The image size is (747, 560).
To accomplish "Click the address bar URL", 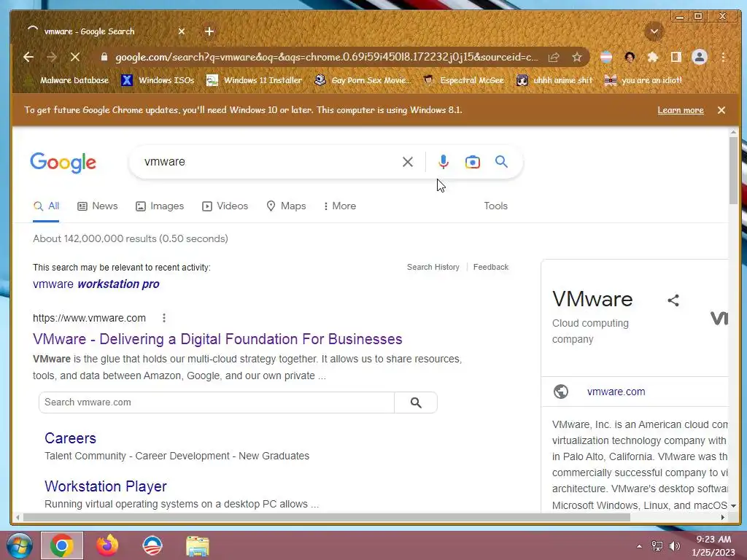I will coord(327,57).
